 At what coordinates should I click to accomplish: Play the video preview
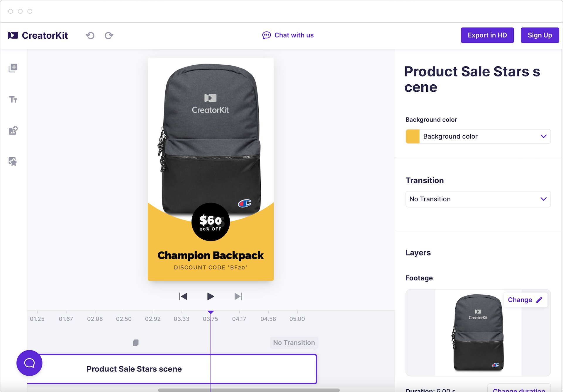(210, 296)
